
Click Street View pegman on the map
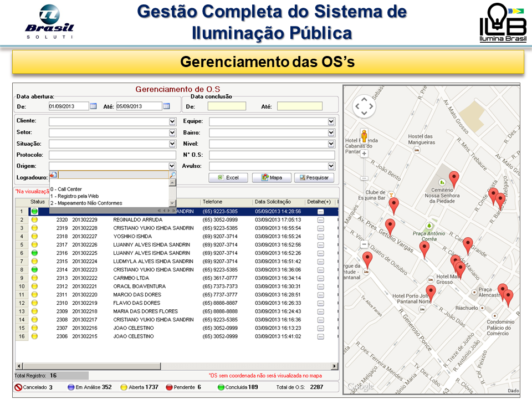(364, 136)
